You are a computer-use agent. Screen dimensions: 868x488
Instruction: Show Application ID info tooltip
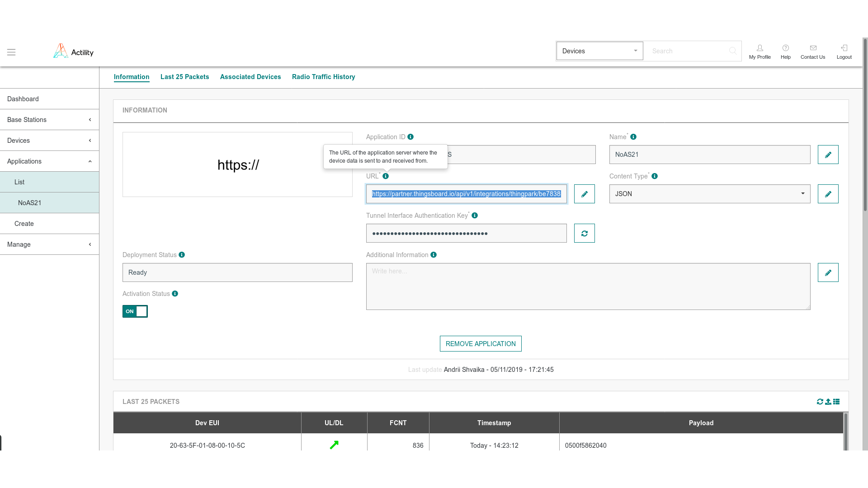pos(410,137)
